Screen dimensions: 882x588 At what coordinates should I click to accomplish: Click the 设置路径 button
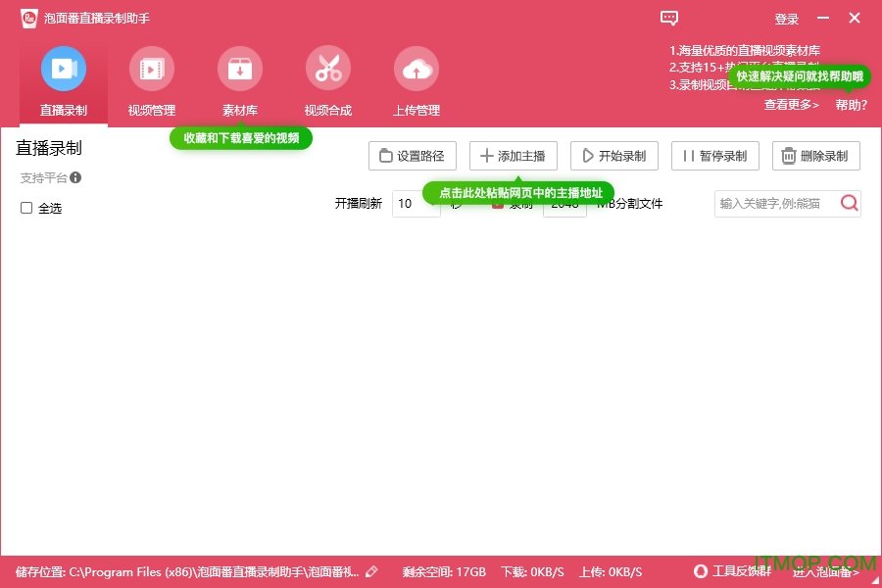(413, 156)
